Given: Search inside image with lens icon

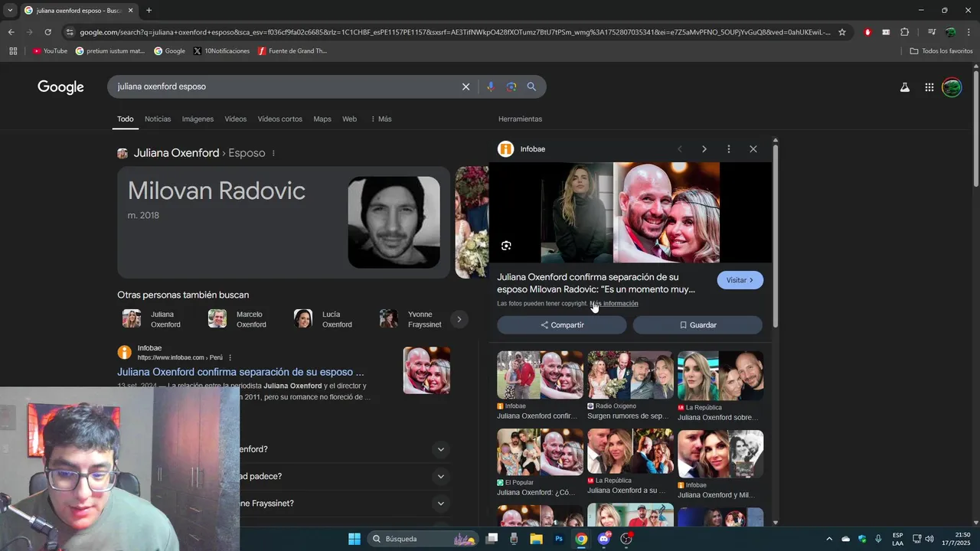Looking at the screenshot, I should click(x=506, y=246).
